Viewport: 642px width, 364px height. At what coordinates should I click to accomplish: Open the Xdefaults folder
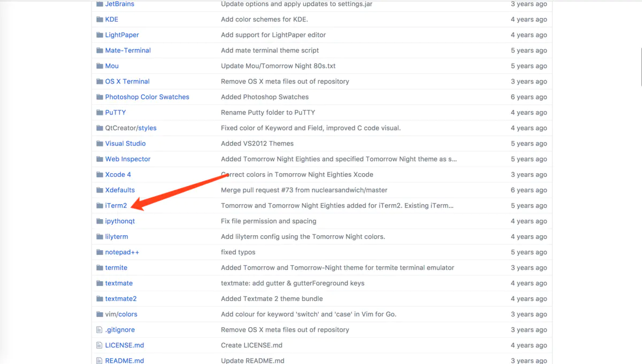pos(120,190)
